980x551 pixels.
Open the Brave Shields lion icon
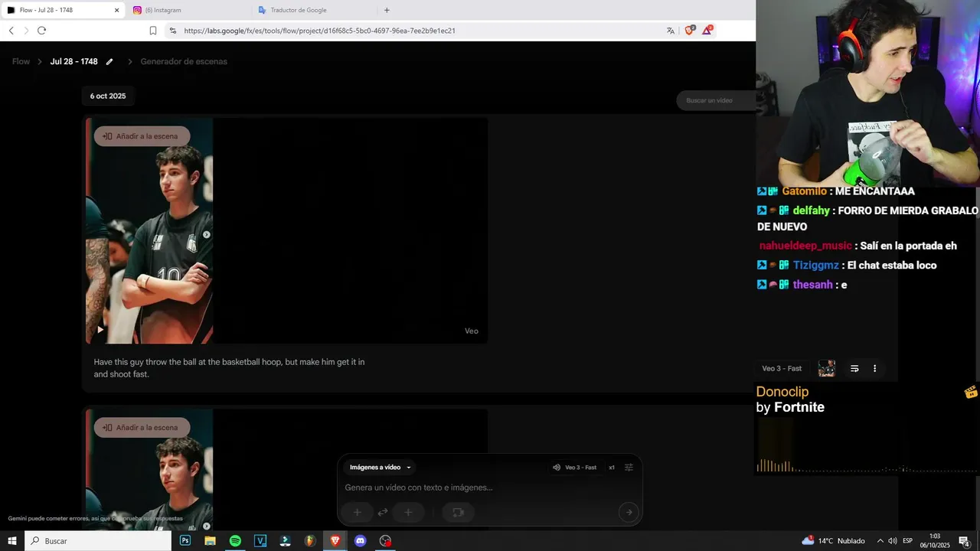tap(690, 31)
